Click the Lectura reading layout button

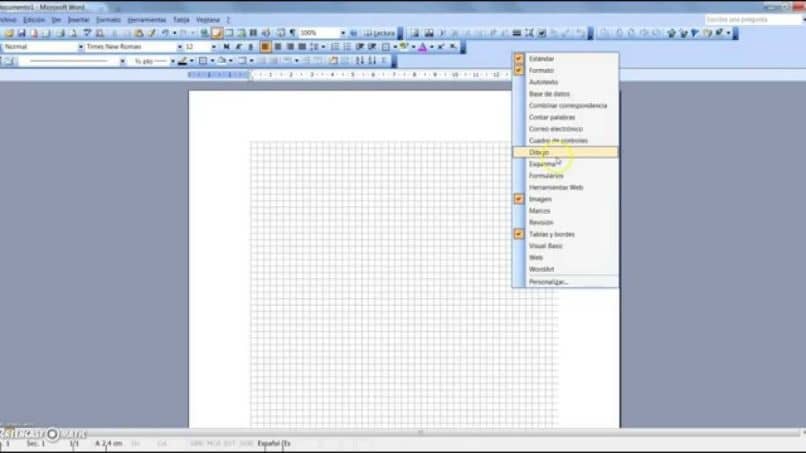379,33
